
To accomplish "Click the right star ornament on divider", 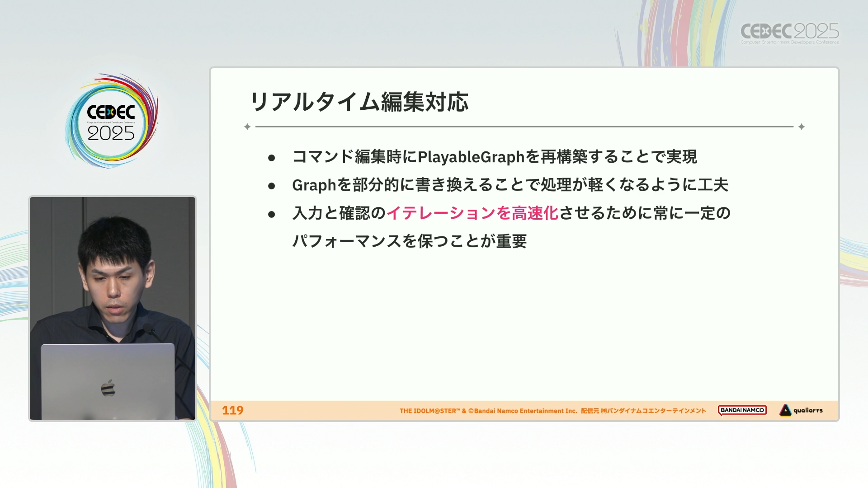I will pyautogui.click(x=802, y=127).
